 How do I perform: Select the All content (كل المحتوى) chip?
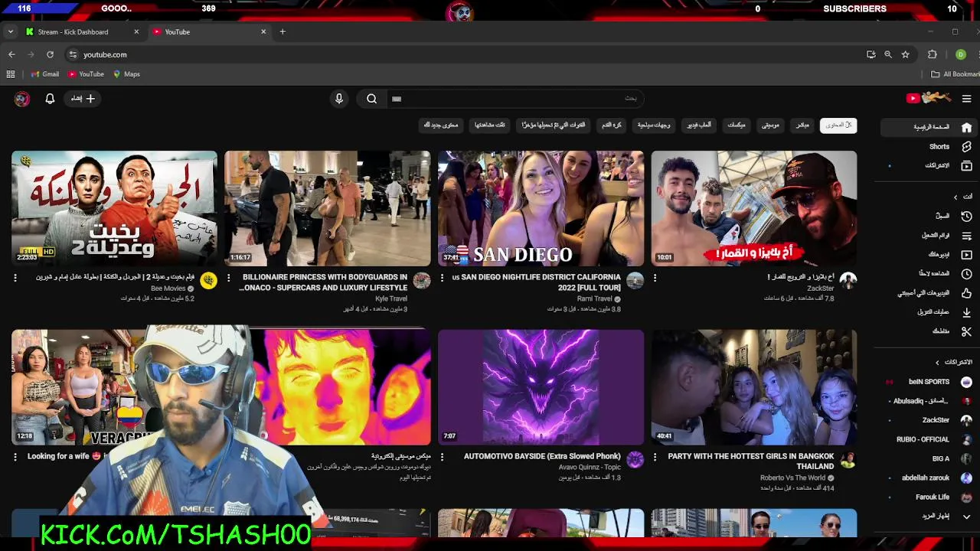(x=838, y=125)
